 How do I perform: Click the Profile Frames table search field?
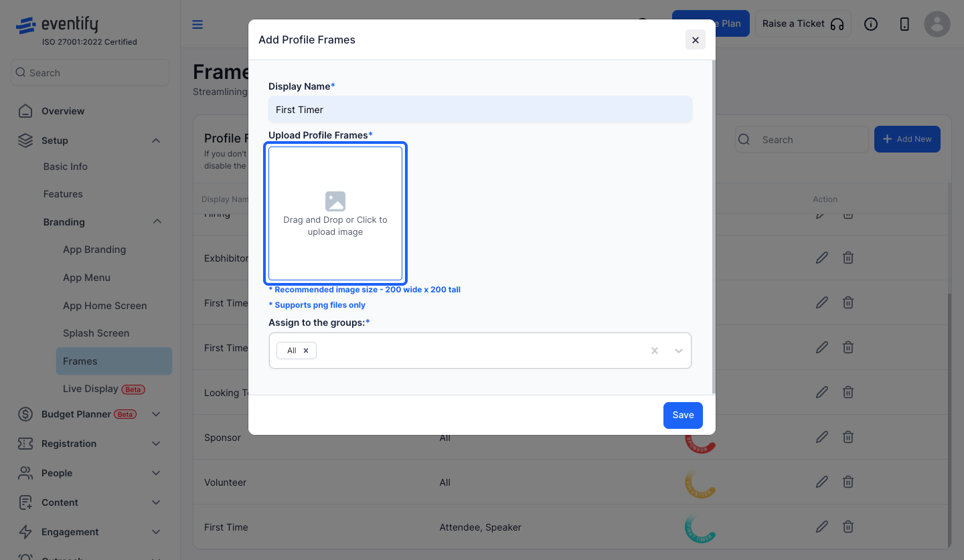point(801,140)
